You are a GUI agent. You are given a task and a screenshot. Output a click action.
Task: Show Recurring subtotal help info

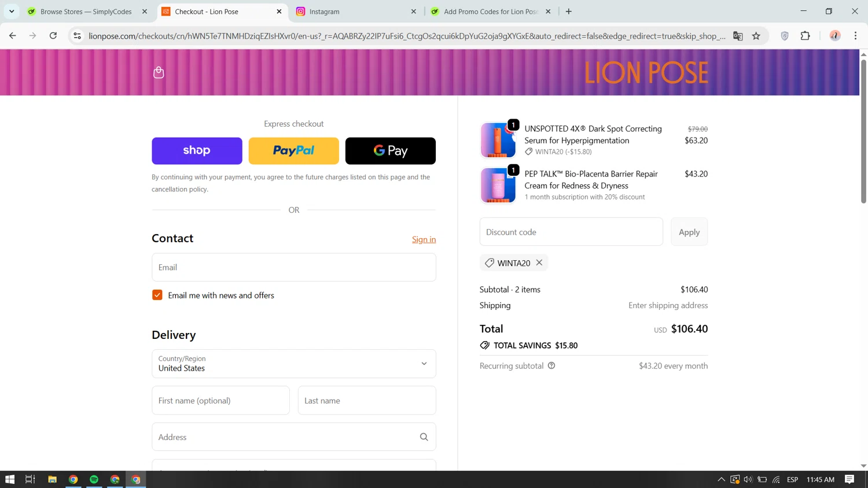(x=551, y=365)
